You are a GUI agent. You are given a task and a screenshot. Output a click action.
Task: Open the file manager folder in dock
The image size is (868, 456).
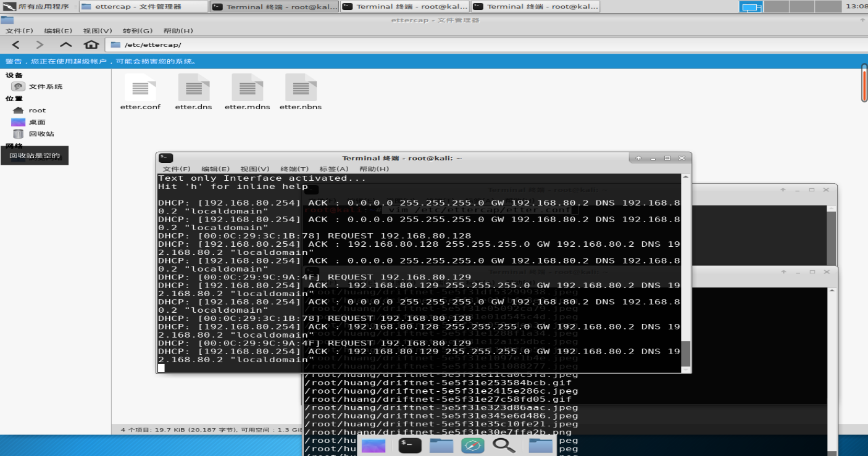click(x=441, y=446)
